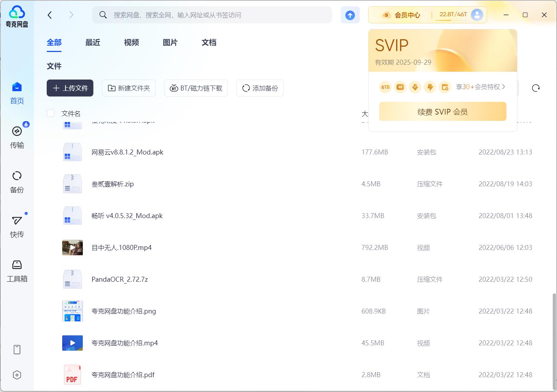Click the 文件名 column header
Viewport: 557px width, 392px height.
71,113
